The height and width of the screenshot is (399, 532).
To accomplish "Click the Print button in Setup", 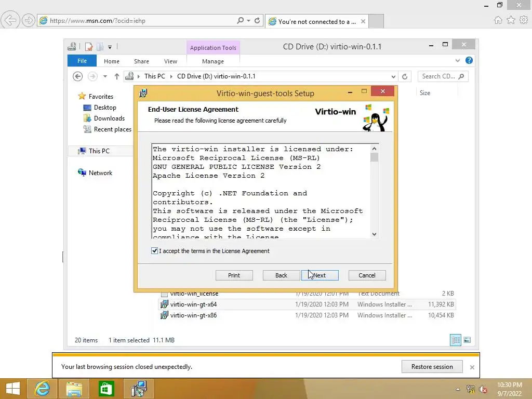I will point(234,275).
